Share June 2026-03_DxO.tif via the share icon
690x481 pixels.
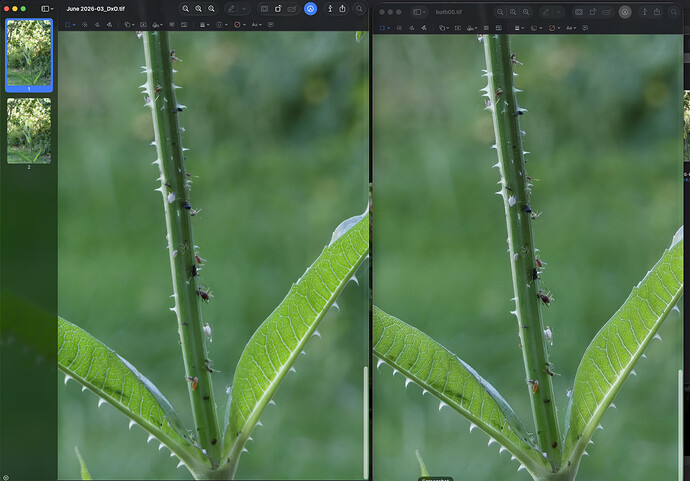342,9
